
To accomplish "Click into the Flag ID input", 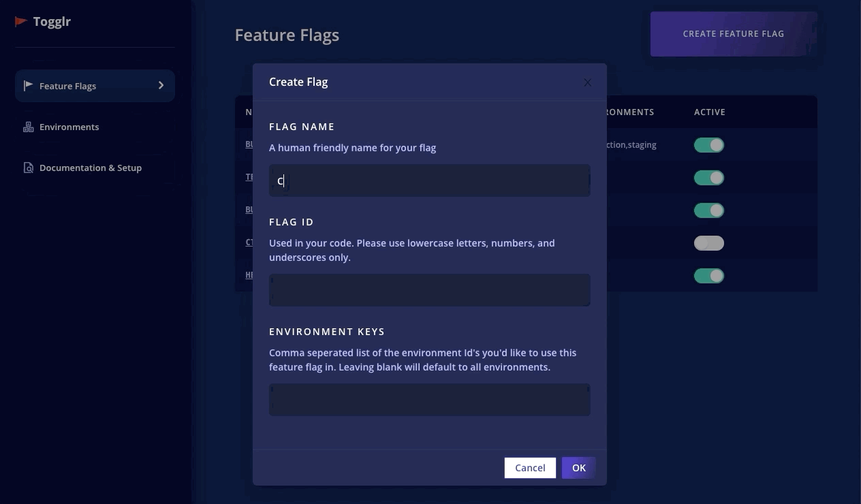I will (x=430, y=290).
